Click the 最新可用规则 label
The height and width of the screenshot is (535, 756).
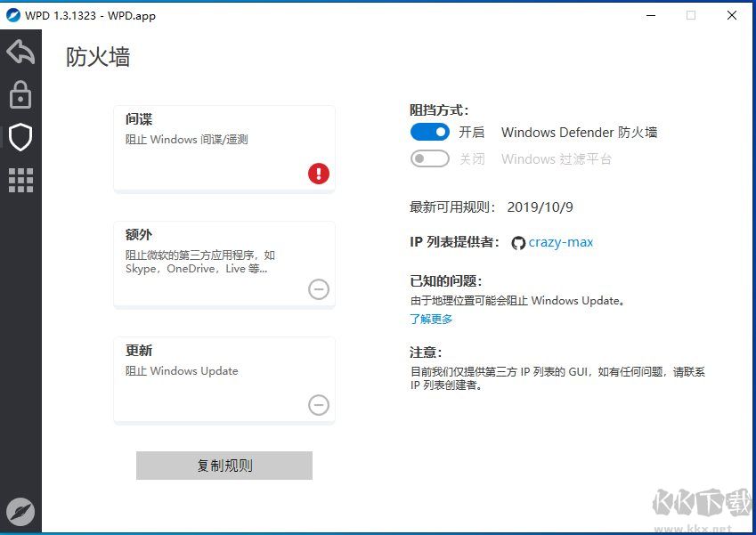(452, 207)
